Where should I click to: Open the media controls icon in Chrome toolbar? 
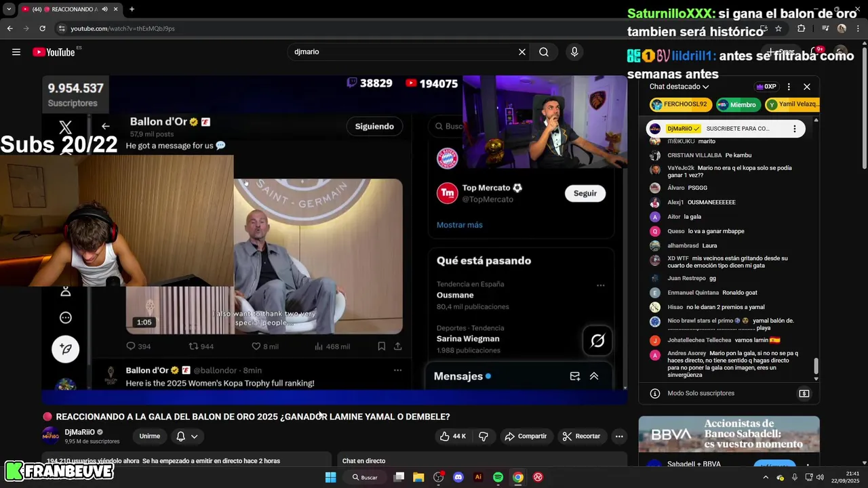pyautogui.click(x=825, y=28)
